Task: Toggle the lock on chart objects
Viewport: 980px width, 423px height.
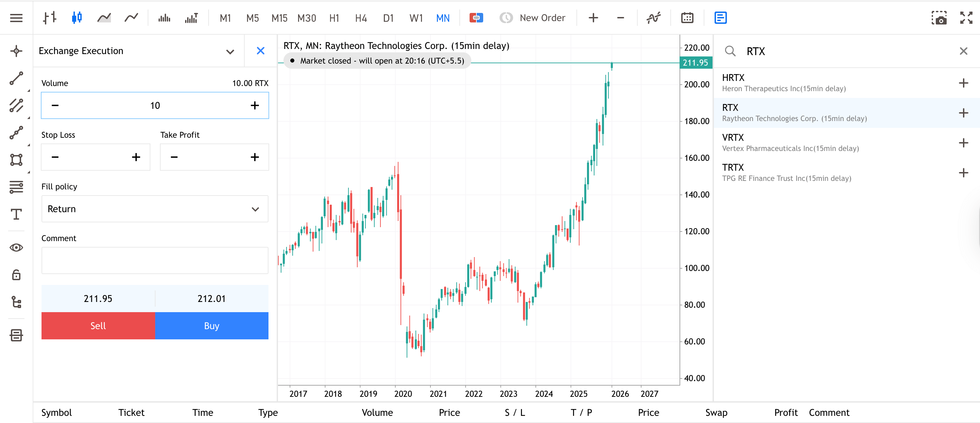Action: 16,275
